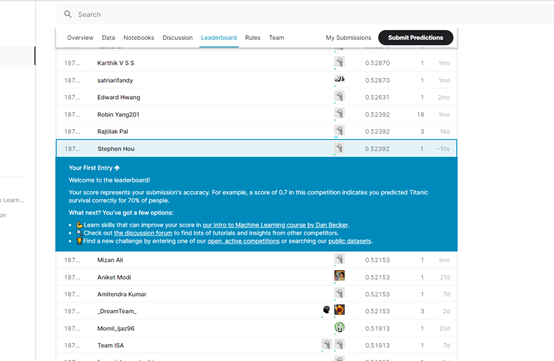554x361 pixels.
Task: Click Momil_Ijaz96's green avatar
Action: point(339,327)
